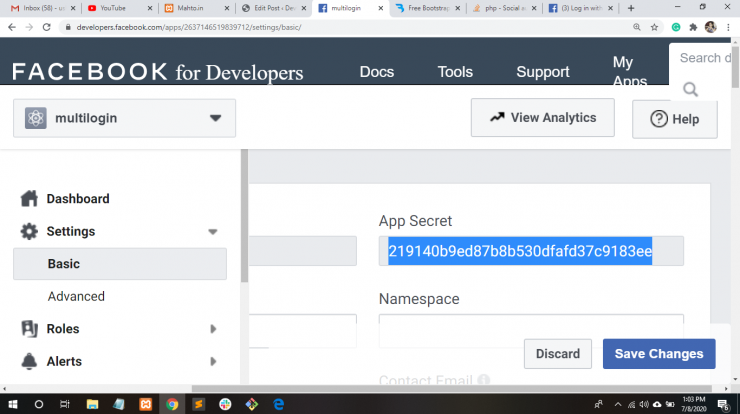Click the Chrome forward arrow
The height and width of the screenshot is (414, 740).
[29, 27]
